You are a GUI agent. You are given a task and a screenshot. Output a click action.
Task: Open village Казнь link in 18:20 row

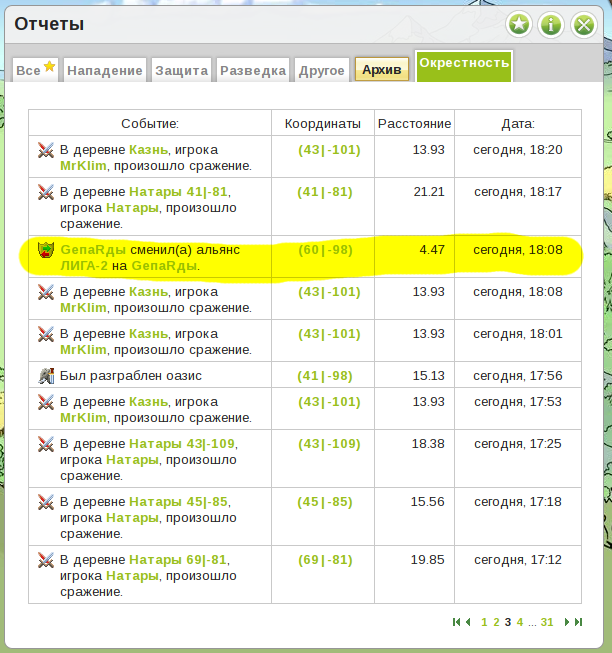coord(149,150)
